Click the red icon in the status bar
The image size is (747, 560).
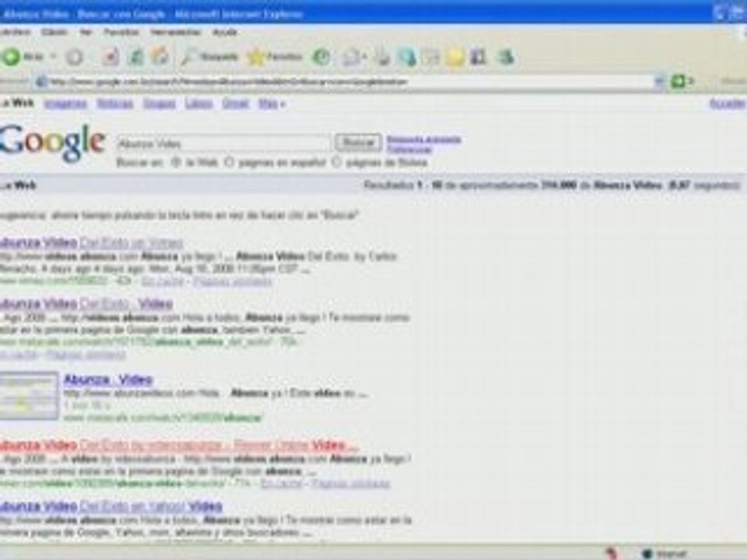tap(612, 554)
